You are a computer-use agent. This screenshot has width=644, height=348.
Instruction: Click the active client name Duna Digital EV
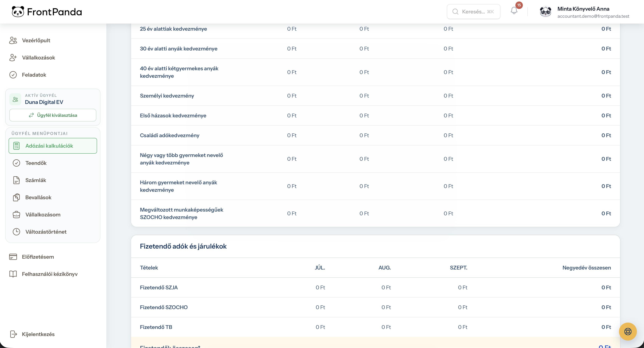(44, 102)
